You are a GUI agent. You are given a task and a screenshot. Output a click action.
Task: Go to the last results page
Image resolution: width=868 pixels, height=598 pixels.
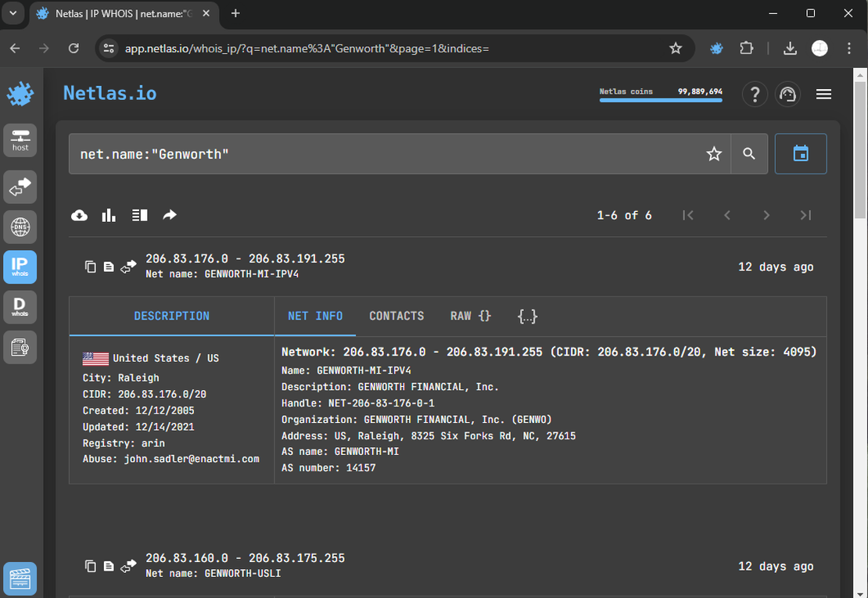tap(805, 215)
